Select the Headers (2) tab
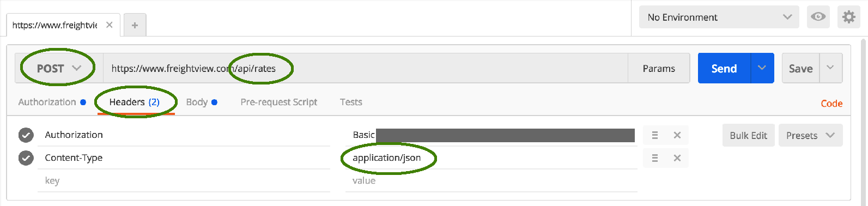The image size is (868, 206). pos(135,102)
